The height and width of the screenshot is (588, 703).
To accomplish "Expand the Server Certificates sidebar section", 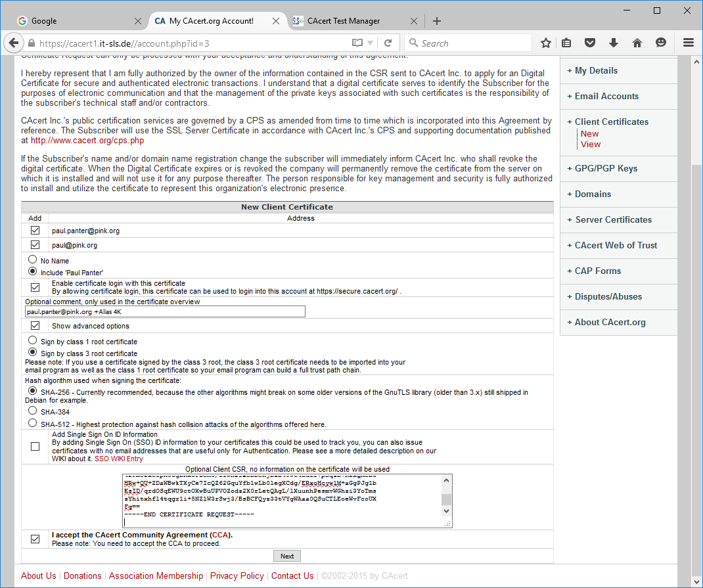I will pos(613,219).
